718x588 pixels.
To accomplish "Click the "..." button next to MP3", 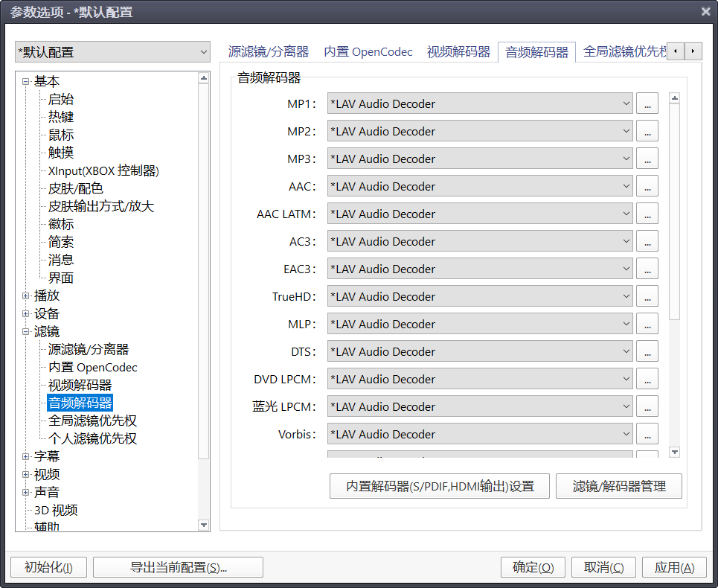I will pos(647,159).
